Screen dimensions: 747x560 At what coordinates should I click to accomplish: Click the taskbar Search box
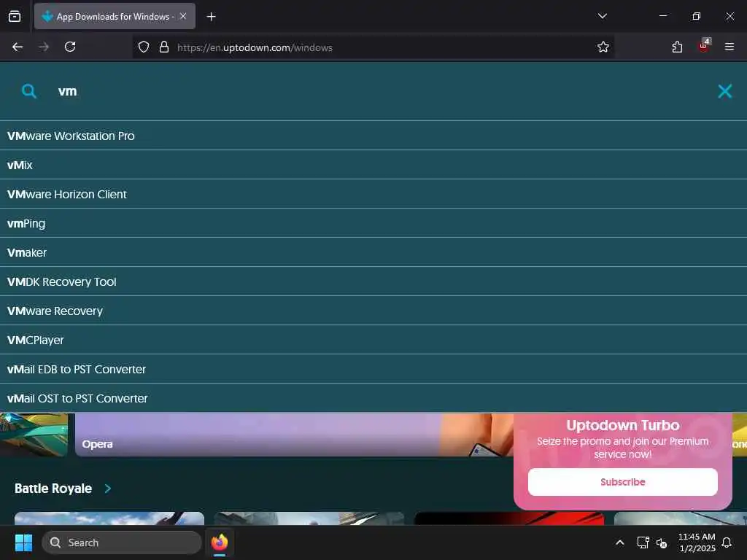[122, 542]
